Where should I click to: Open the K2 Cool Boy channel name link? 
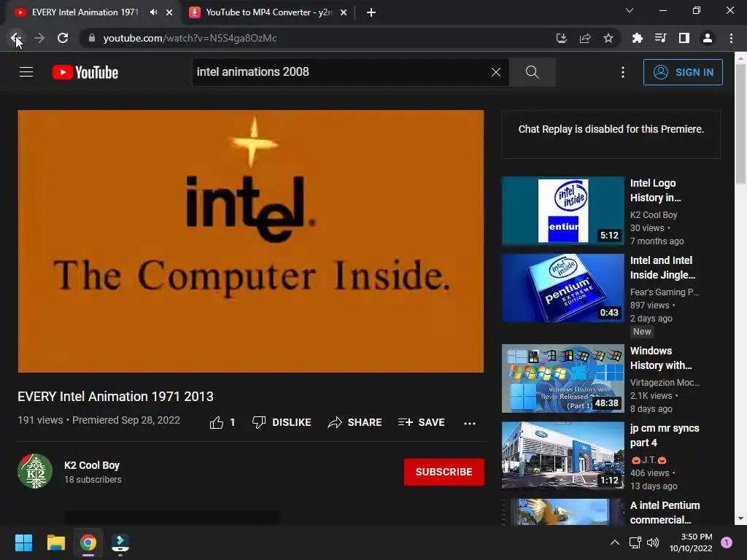click(92, 465)
